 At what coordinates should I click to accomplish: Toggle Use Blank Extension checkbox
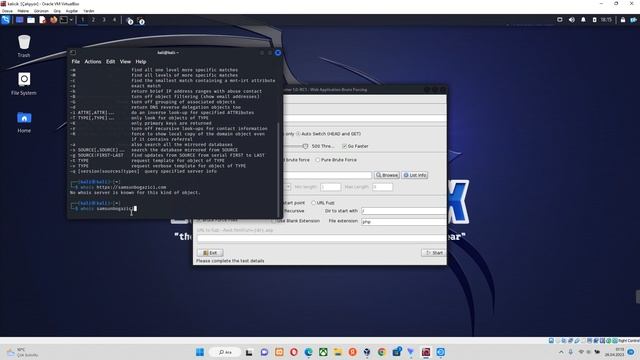click(275, 220)
